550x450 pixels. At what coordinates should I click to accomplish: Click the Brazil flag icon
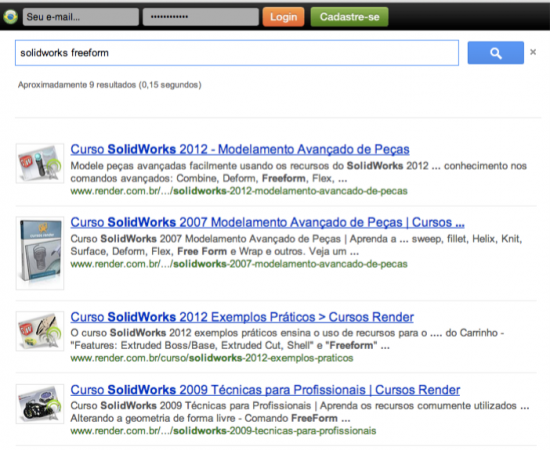[x=11, y=16]
